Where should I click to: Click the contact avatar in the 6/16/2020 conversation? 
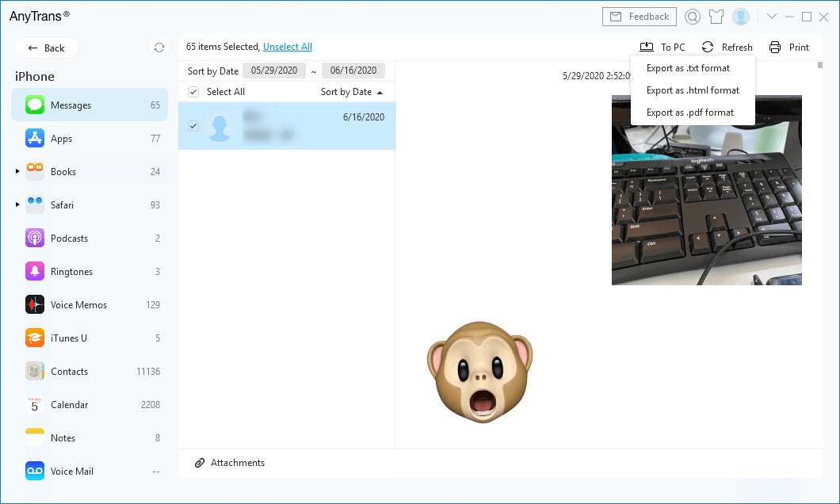coord(220,127)
